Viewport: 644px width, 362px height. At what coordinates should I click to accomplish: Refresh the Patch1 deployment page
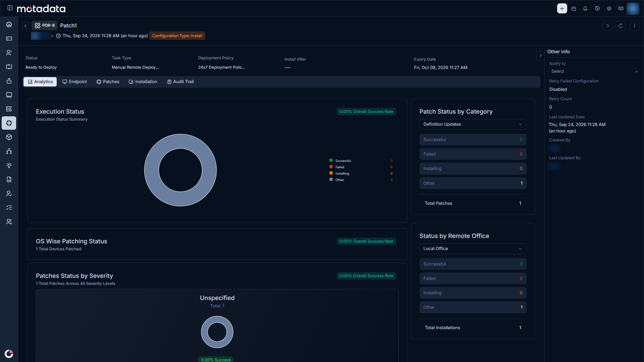[x=621, y=26]
